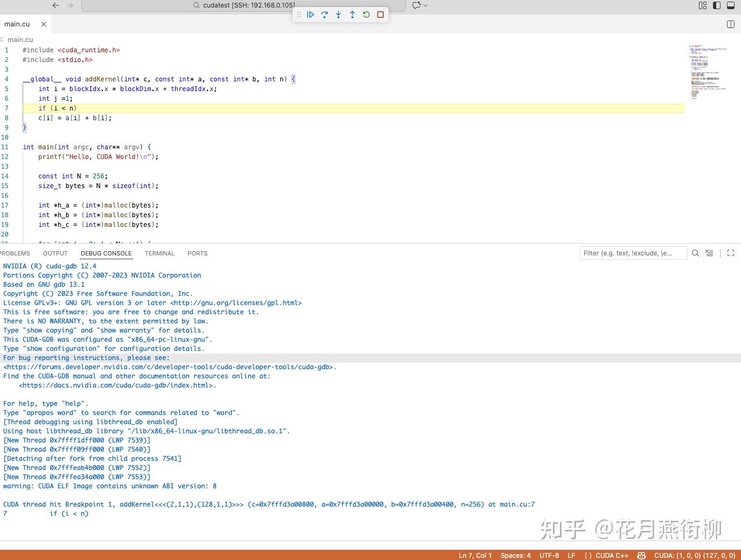Change indentation via Spaces: 4
The height and width of the screenshot is (560, 741).
[515, 555]
